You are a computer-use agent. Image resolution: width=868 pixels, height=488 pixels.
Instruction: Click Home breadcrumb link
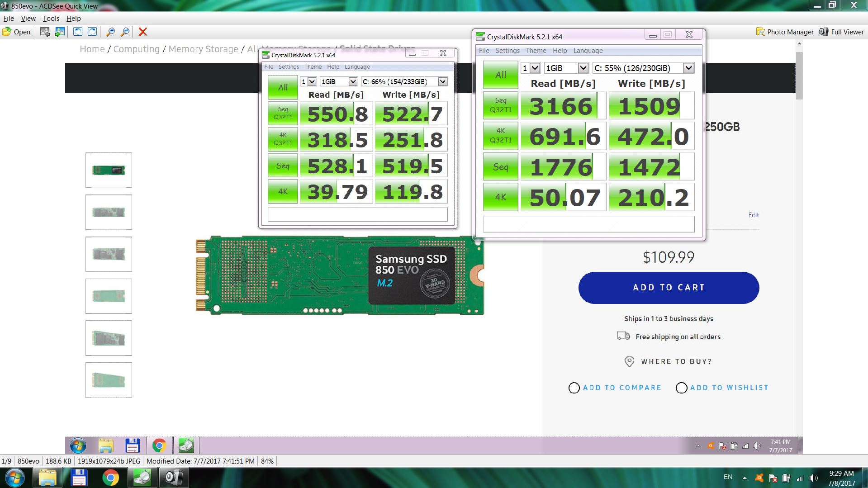pyautogui.click(x=92, y=49)
